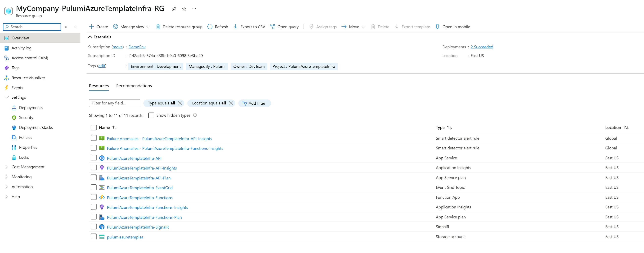Switch to the Recommendations tab
The width and height of the screenshot is (644, 253).
(134, 86)
